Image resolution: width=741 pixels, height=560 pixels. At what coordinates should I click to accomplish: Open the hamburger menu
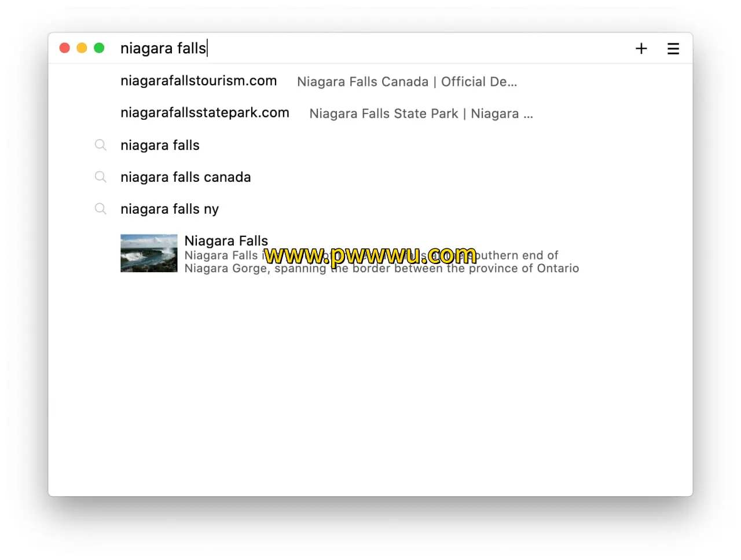[673, 49]
